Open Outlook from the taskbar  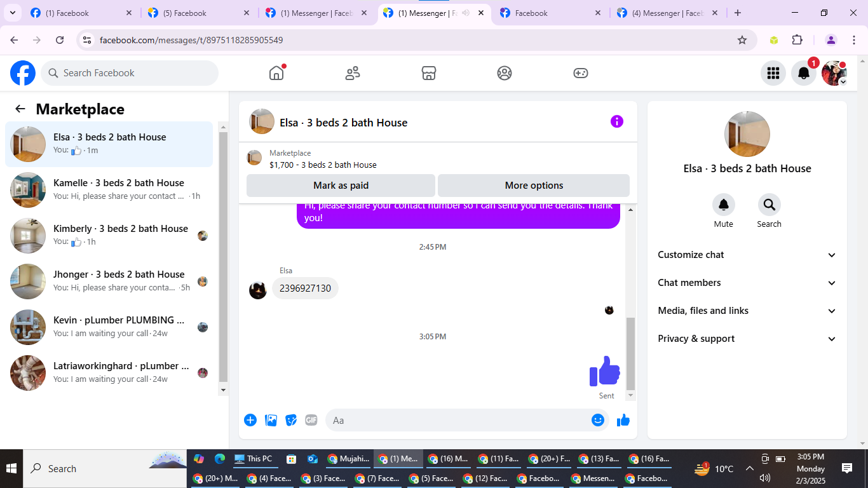[x=312, y=459]
